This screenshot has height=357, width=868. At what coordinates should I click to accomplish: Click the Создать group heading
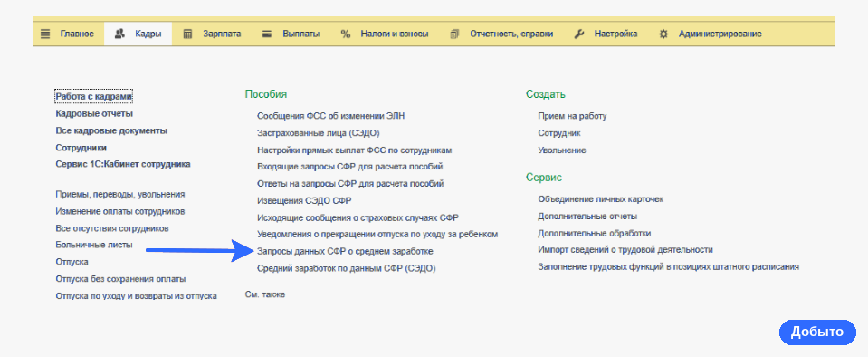546,94
